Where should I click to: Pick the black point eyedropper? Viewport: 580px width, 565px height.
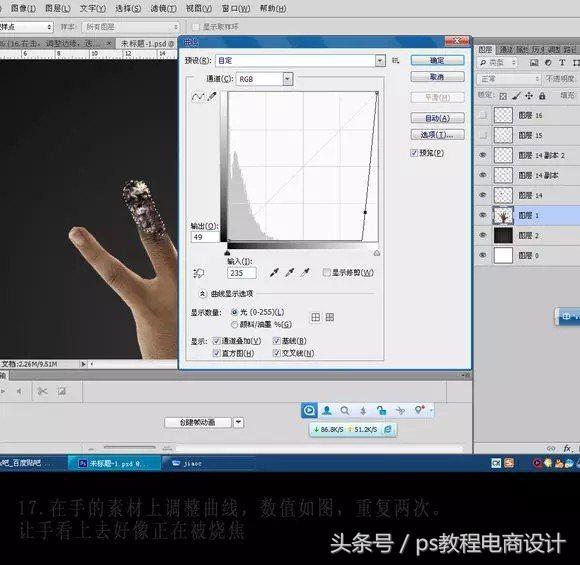coord(274,273)
